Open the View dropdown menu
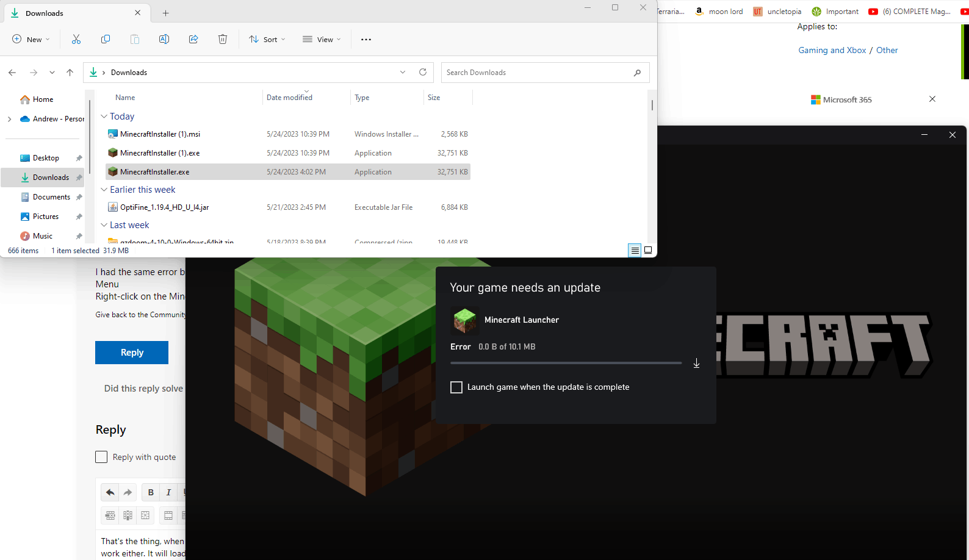Viewport: 969px width, 560px height. pyautogui.click(x=322, y=39)
